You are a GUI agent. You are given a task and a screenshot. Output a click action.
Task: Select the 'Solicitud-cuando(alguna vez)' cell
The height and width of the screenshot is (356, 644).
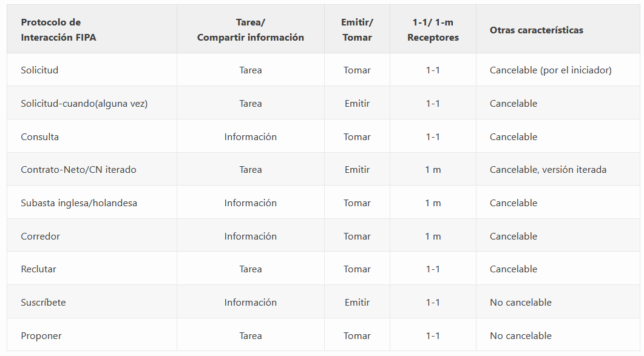84,104
